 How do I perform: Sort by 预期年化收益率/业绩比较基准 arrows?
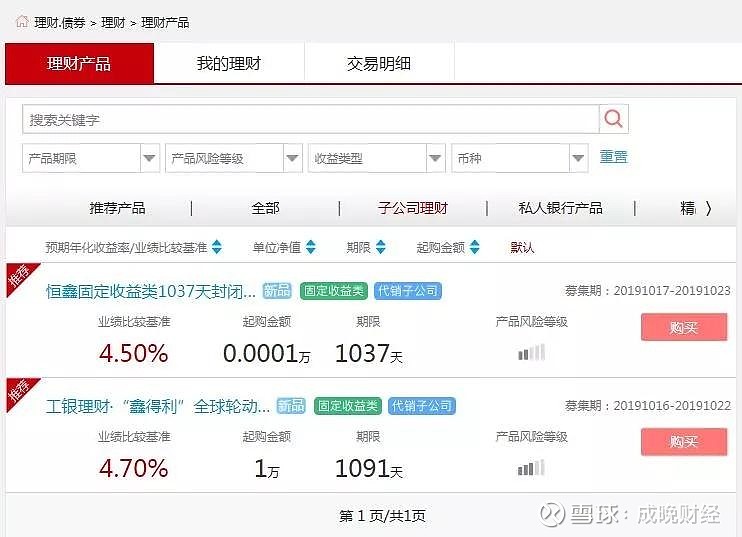click(x=217, y=247)
